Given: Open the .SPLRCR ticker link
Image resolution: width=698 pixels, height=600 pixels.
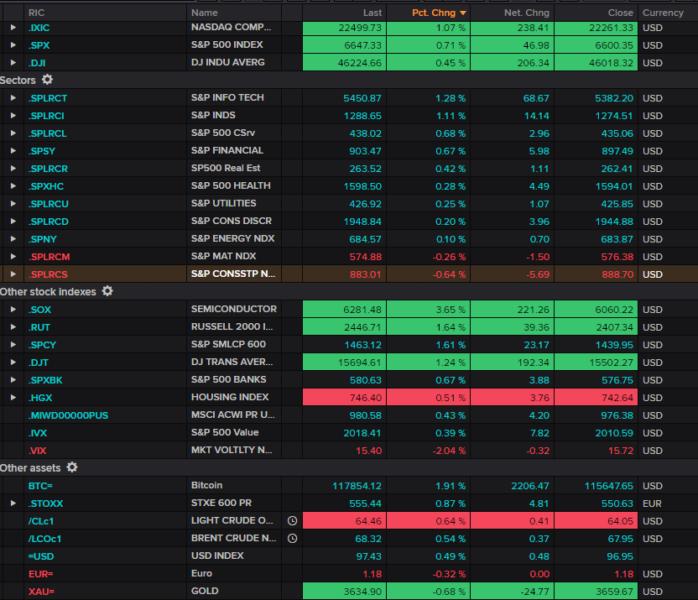Looking at the screenshot, I should pos(48,169).
